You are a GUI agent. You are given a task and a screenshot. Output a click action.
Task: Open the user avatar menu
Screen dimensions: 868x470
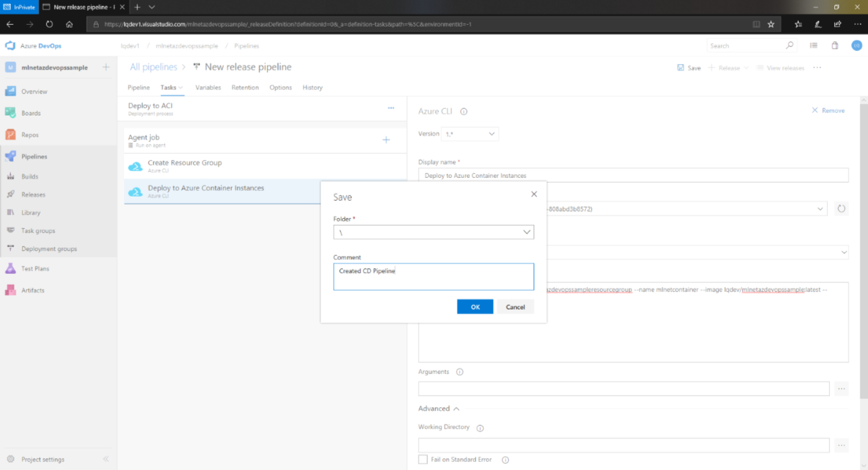(857, 46)
